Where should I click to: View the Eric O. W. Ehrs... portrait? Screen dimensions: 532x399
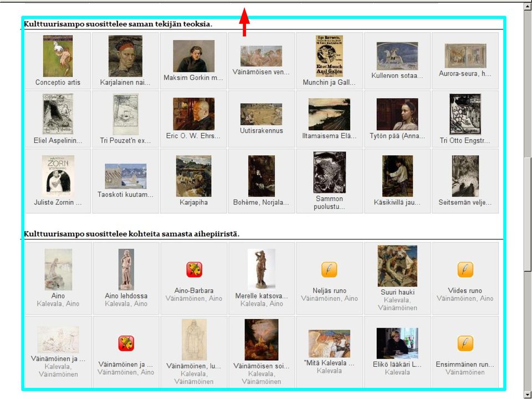point(194,114)
